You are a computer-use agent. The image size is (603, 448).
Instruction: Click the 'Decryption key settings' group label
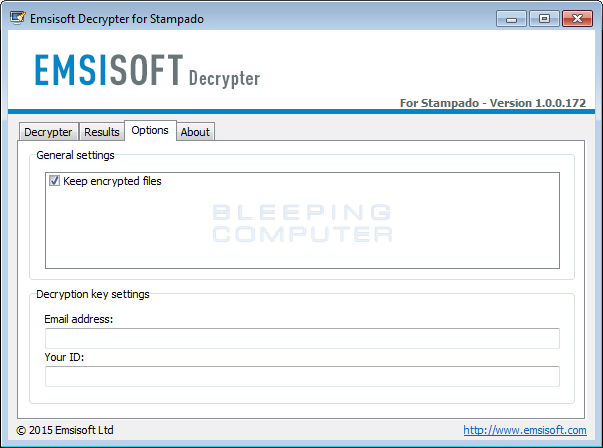93,294
